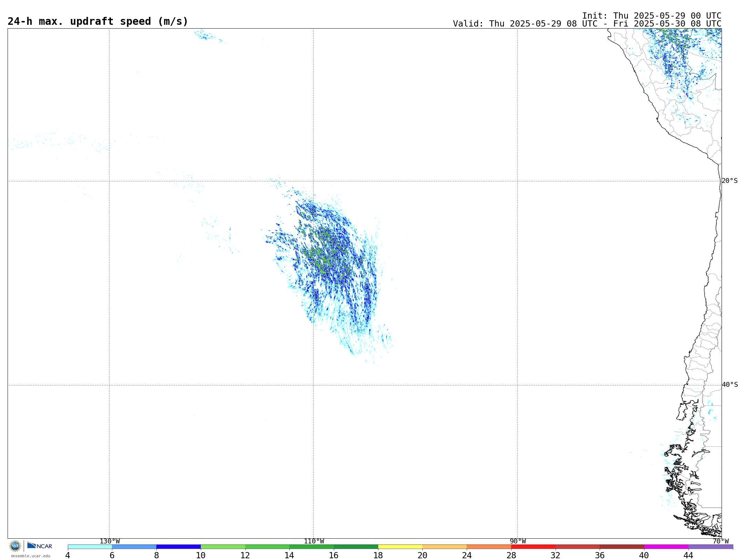Click the purple above-44 color swatch

(x=711, y=547)
